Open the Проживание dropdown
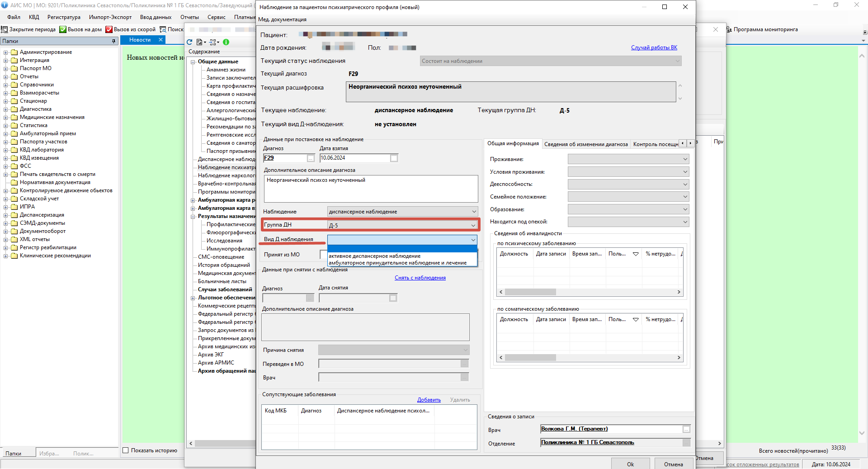Image resolution: width=868 pixels, height=469 pixels. click(685, 159)
